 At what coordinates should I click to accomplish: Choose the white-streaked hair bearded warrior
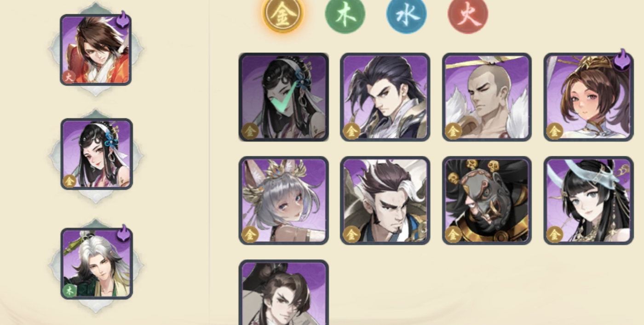click(x=385, y=200)
